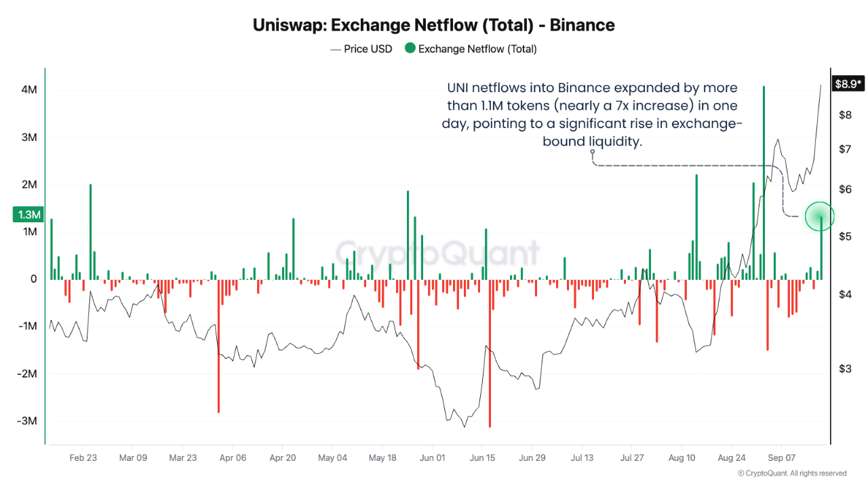Click the chart title Uniswap Exchange Netflow

pyautogui.click(x=434, y=25)
